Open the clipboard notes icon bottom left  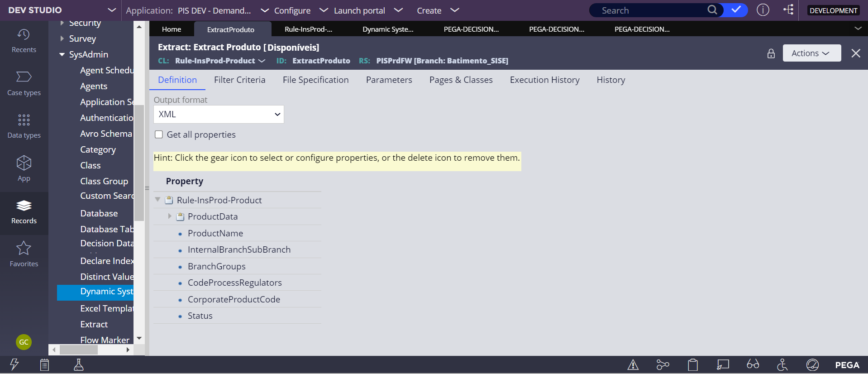point(44,364)
